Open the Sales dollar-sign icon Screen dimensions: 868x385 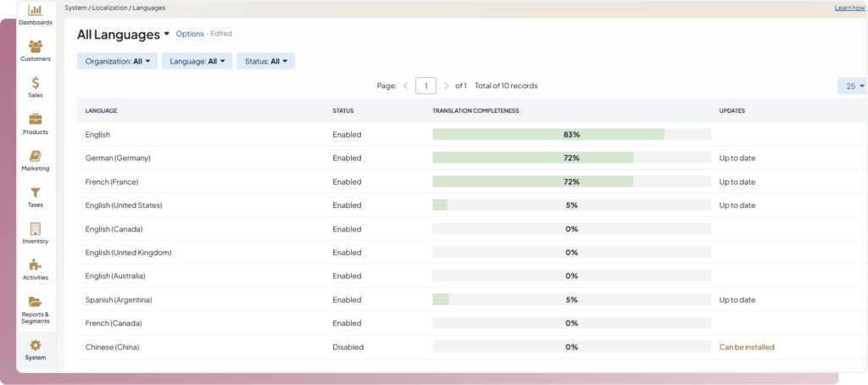click(x=36, y=83)
